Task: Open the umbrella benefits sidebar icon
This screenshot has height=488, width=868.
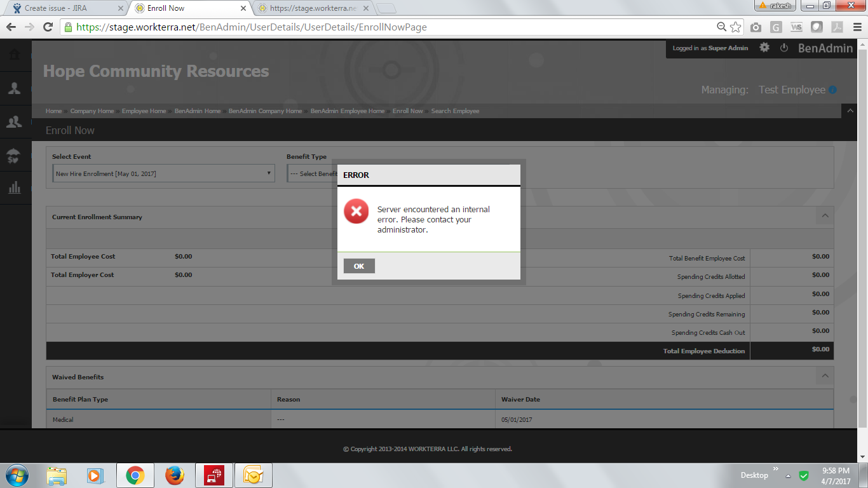Action: pyautogui.click(x=14, y=155)
